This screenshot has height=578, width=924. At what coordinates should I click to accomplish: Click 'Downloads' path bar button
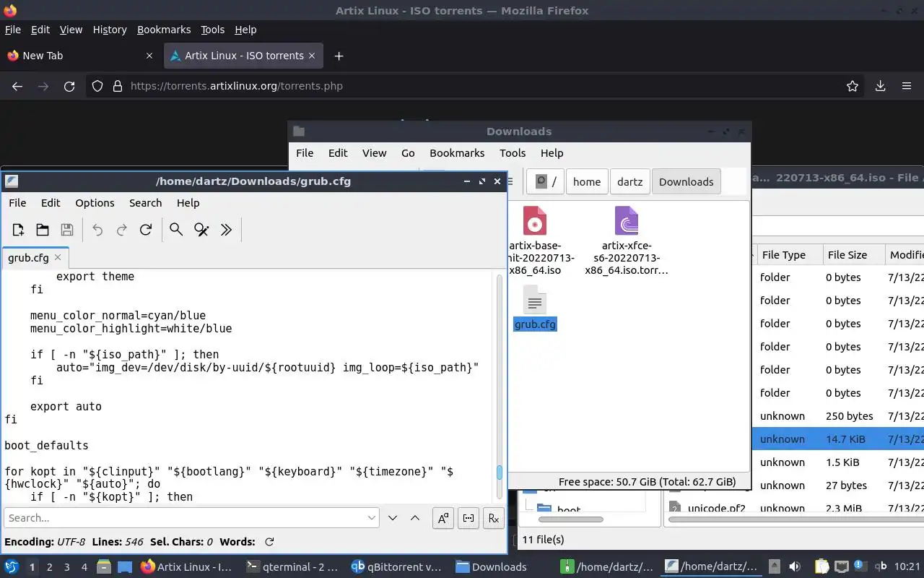[x=686, y=182]
